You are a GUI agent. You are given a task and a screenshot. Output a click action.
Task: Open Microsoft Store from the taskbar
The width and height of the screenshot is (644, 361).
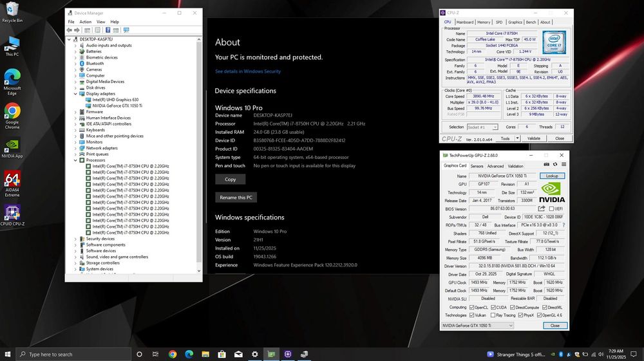point(222,354)
